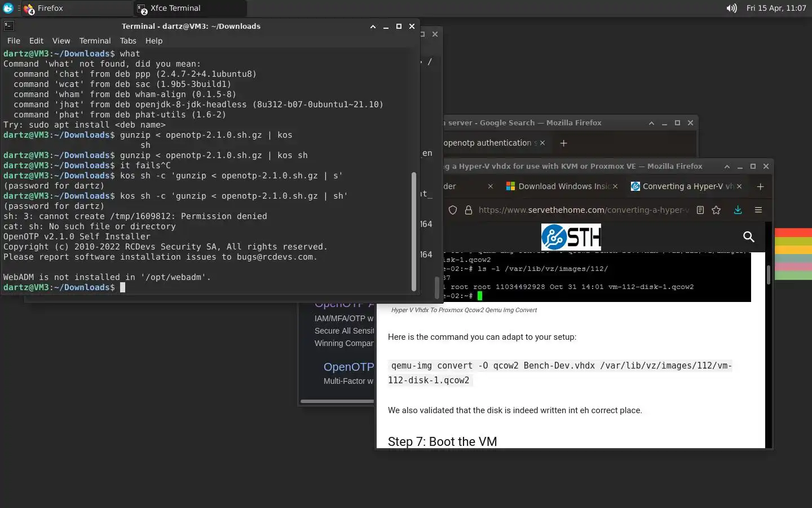Click the STH site logo

pyautogui.click(x=571, y=237)
